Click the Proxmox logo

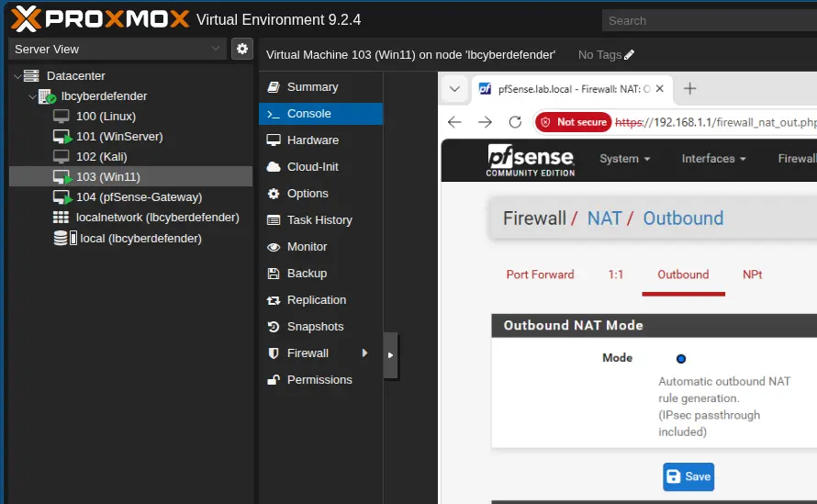coord(99,19)
